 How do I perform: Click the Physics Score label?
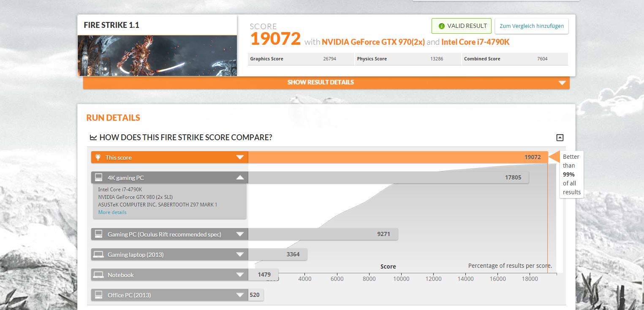click(x=372, y=59)
